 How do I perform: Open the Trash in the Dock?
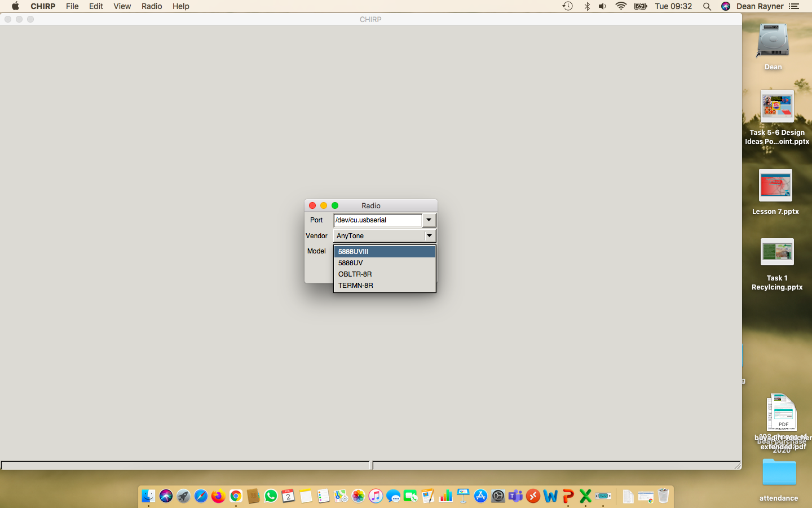point(663,496)
